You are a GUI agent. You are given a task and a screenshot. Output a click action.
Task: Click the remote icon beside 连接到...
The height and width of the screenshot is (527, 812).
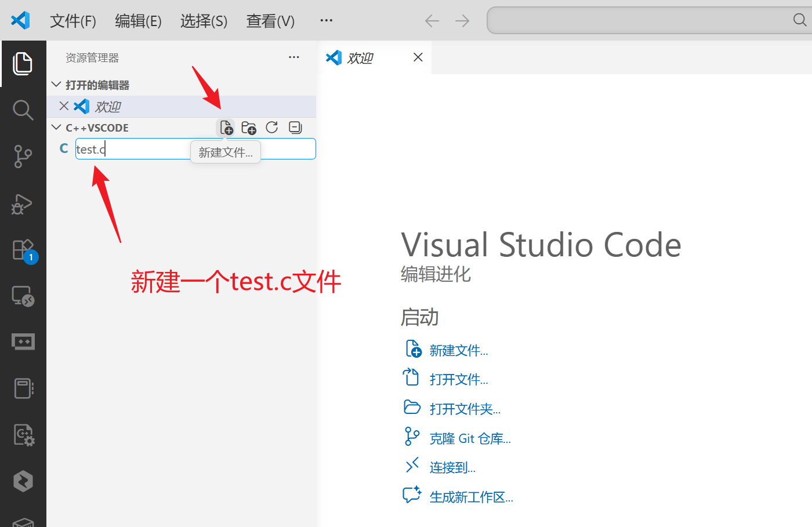click(412, 465)
